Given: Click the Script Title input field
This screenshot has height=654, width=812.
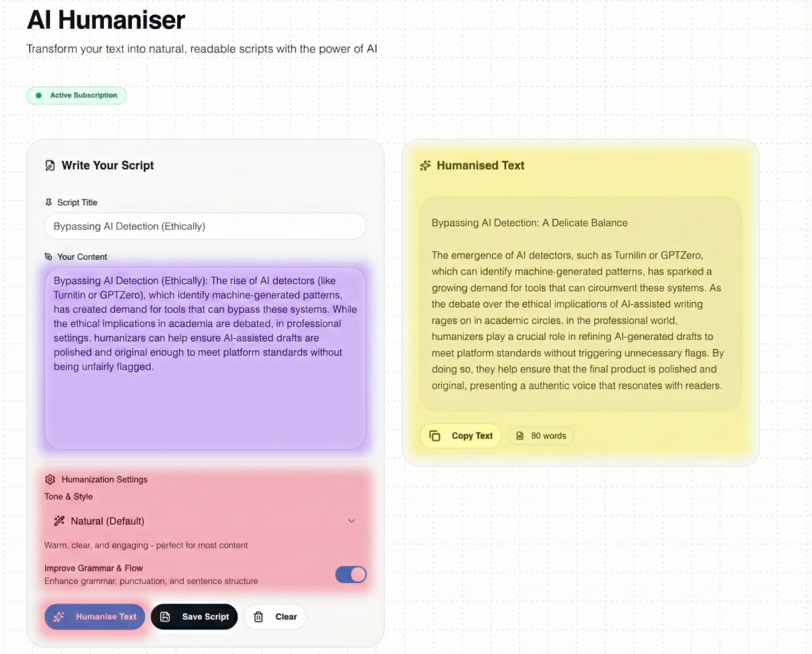Looking at the screenshot, I should point(205,227).
